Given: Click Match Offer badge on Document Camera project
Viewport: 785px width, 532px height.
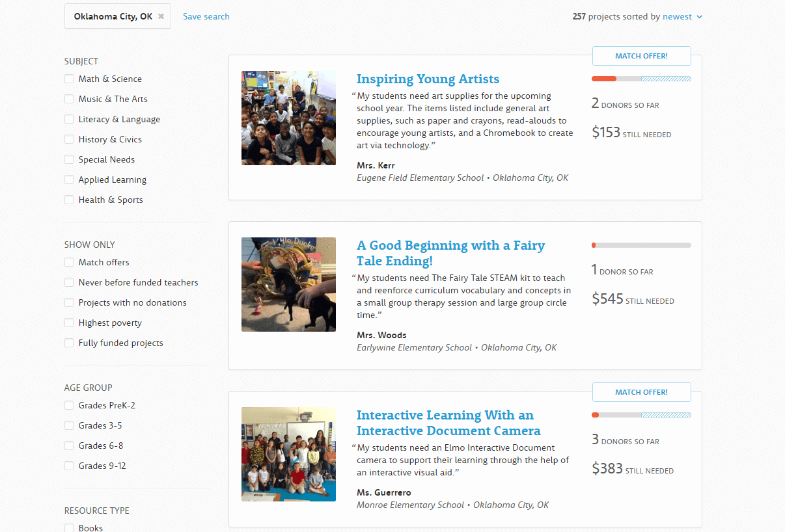Looking at the screenshot, I should 641,392.
